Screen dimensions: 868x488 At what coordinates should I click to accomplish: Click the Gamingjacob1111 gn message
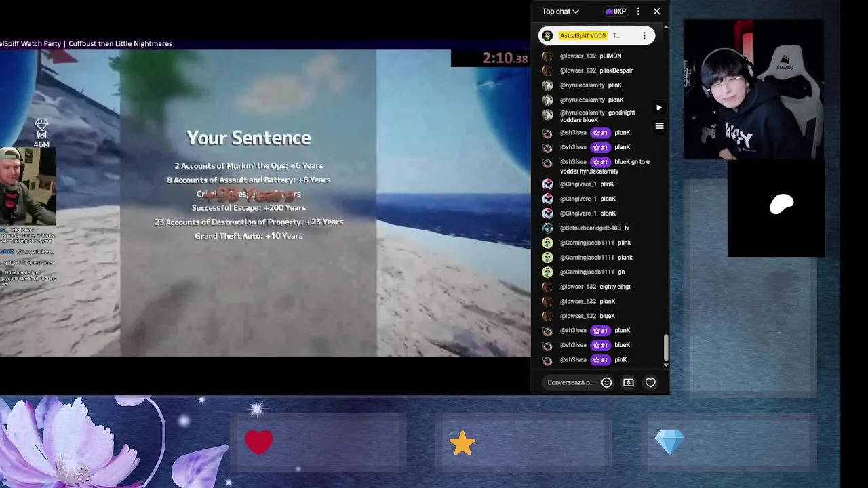[x=621, y=272]
